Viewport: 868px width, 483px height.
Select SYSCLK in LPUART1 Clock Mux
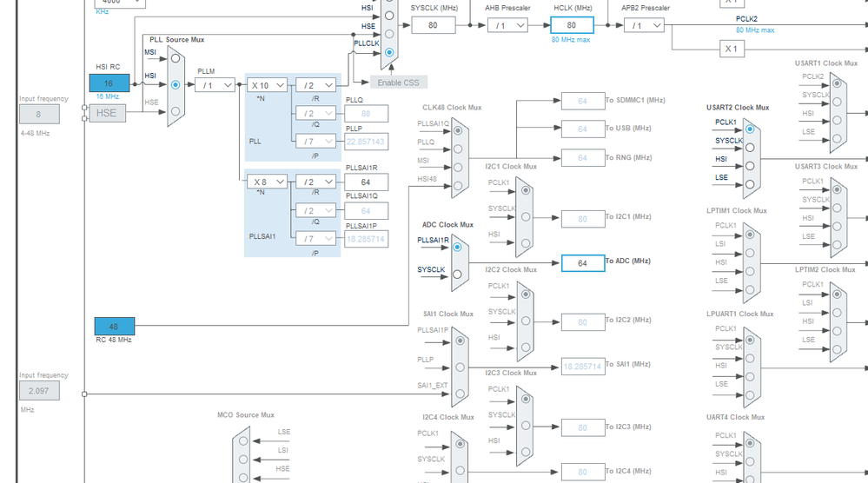(750, 358)
